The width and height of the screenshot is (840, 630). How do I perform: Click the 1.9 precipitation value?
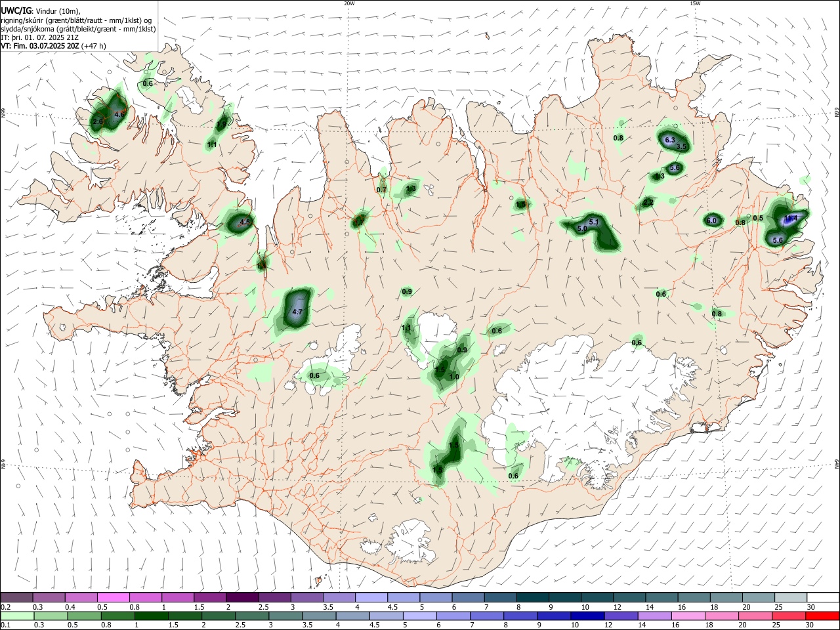click(222, 123)
